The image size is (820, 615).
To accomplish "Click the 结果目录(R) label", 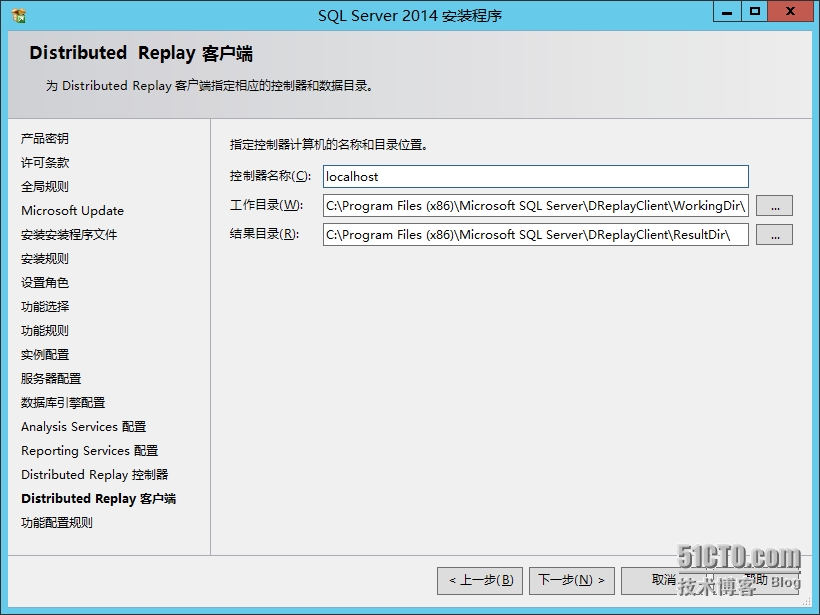I will [x=264, y=234].
